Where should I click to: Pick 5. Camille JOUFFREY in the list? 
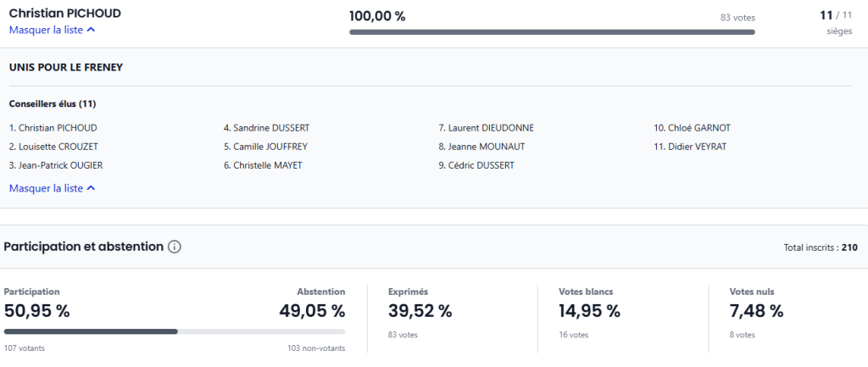point(265,147)
